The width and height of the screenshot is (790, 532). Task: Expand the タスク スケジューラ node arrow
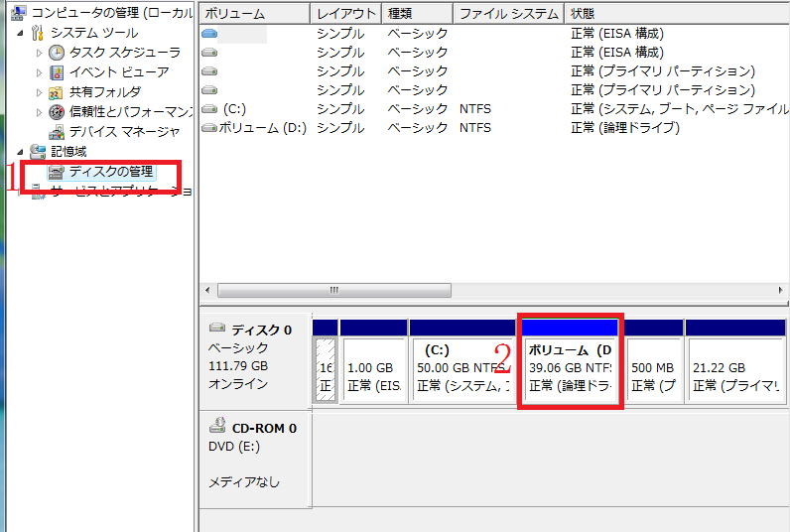coord(40,53)
